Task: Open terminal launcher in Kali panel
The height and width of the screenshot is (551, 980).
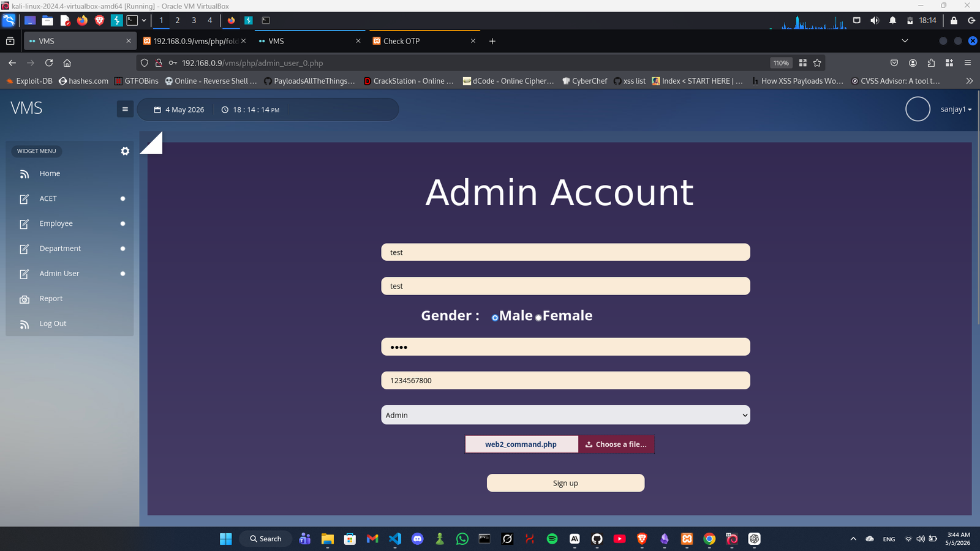Action: click(x=132, y=20)
